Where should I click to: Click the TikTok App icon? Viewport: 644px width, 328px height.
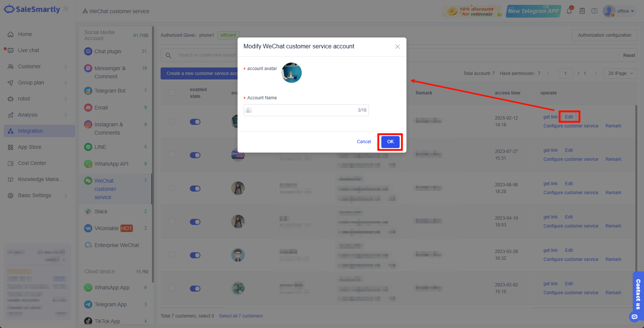tap(88, 321)
